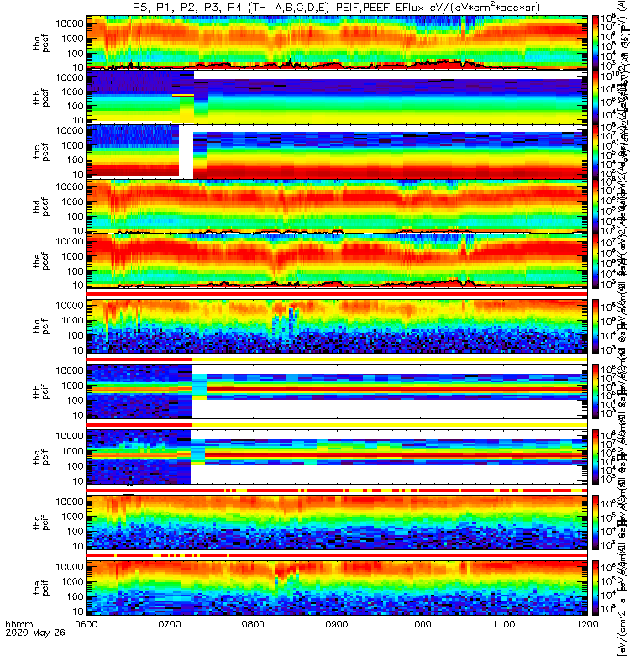Screen dimensions: 630x672
Task: Click the flag bar above thb peif panel
Action: 337,360
